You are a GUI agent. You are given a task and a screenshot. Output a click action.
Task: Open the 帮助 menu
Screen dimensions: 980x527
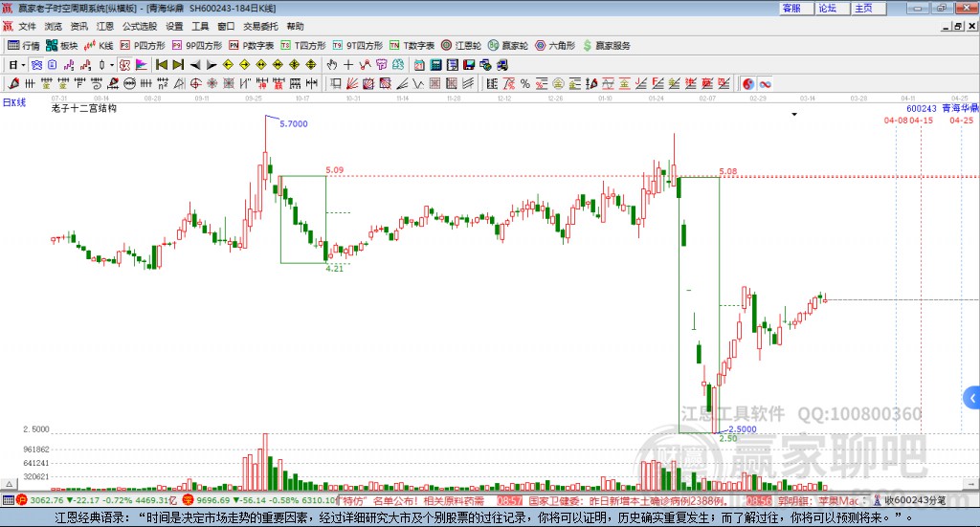(x=295, y=26)
